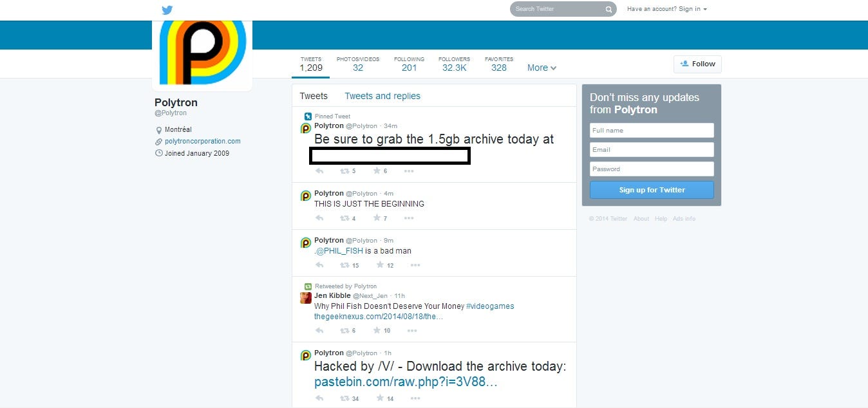This screenshot has height=408, width=868.
Task: Favorite THIS IS JUST THE BEGINNING tweet
Action: (x=377, y=218)
